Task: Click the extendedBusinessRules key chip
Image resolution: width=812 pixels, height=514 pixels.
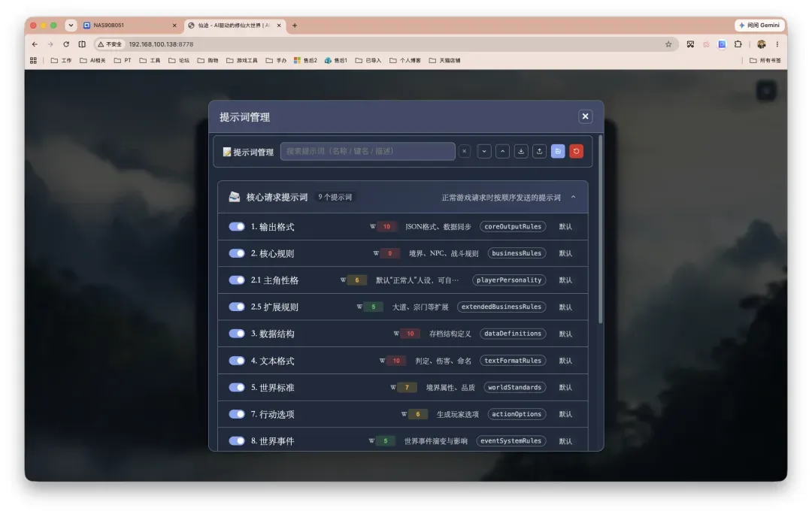Action: tap(501, 307)
